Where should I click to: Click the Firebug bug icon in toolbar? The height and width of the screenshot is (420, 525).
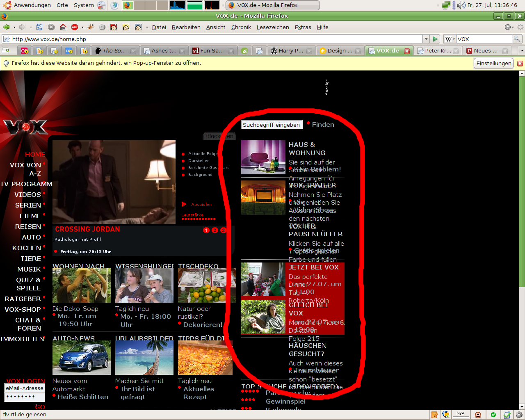tap(91, 27)
